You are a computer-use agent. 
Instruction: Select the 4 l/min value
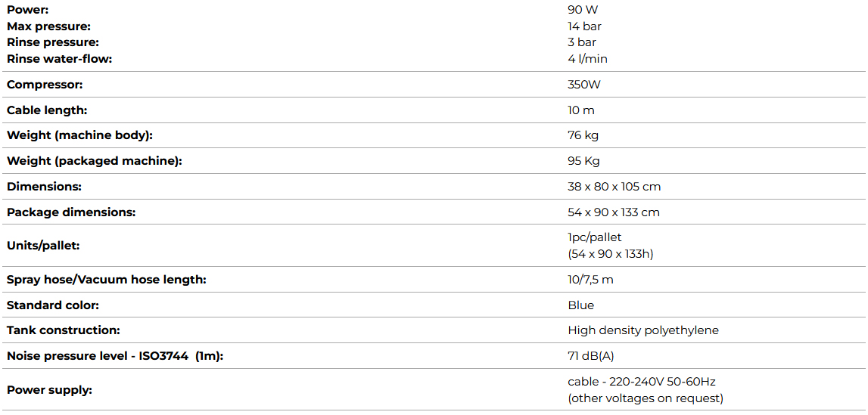click(587, 59)
